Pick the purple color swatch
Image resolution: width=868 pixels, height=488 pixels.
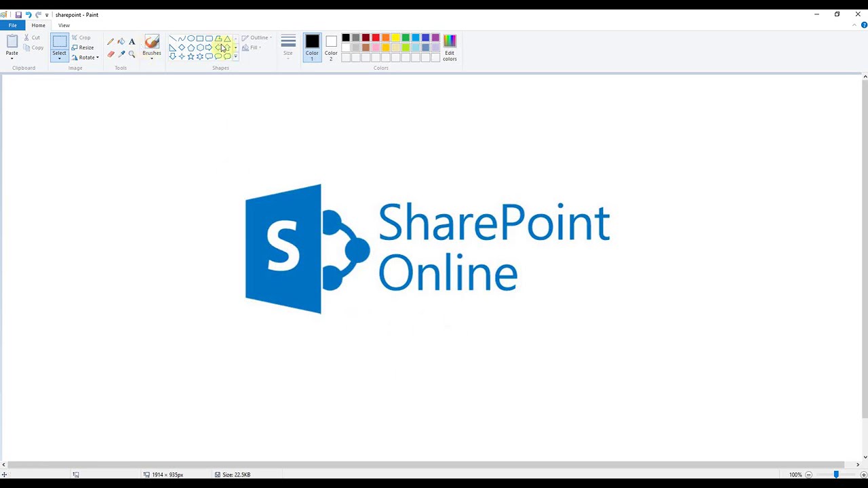click(x=435, y=37)
